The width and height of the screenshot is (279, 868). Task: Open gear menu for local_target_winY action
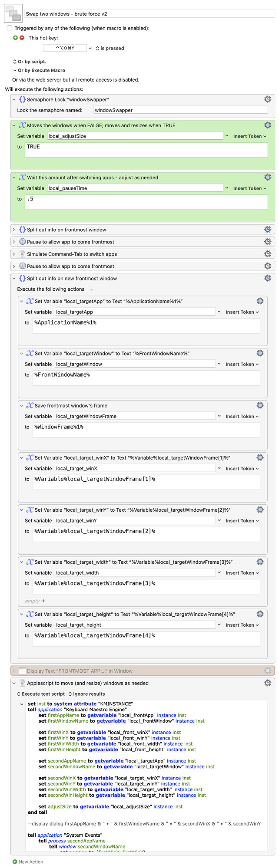pos(260,509)
